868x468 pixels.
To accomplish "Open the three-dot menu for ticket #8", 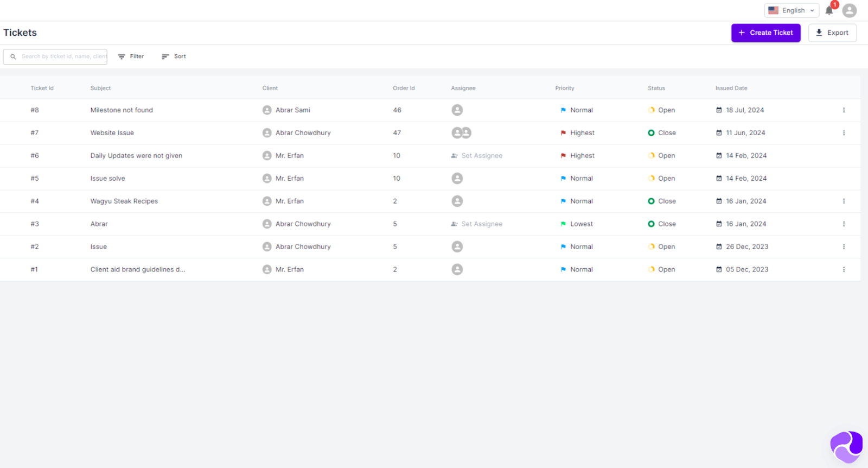I will [x=844, y=110].
